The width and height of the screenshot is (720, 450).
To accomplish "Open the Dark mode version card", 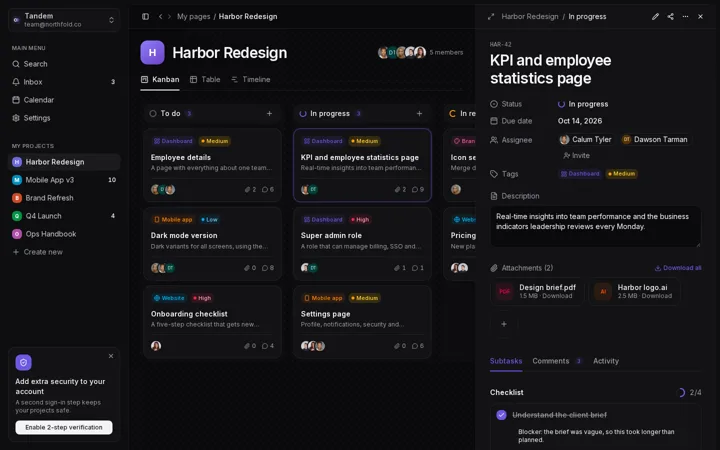I will point(212,243).
